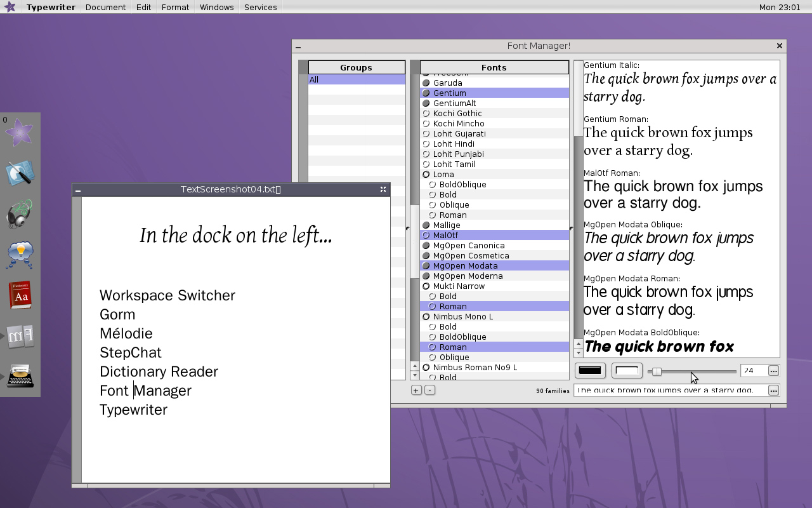The width and height of the screenshot is (812, 508).
Task: Click the font size slider knob
Action: point(657,371)
